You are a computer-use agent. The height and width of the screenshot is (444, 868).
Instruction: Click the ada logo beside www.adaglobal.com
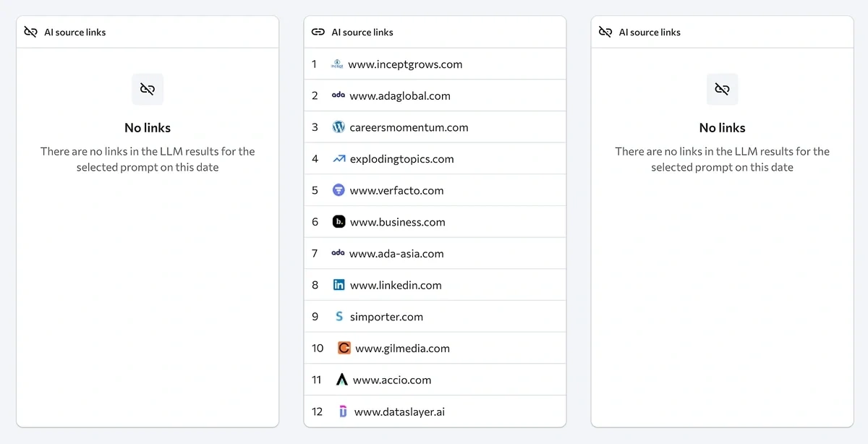[x=338, y=95]
